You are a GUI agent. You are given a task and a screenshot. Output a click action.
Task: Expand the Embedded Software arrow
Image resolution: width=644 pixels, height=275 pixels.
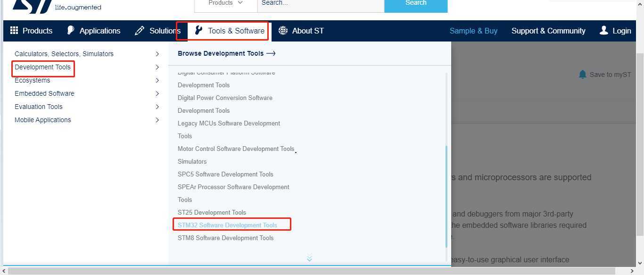click(157, 93)
